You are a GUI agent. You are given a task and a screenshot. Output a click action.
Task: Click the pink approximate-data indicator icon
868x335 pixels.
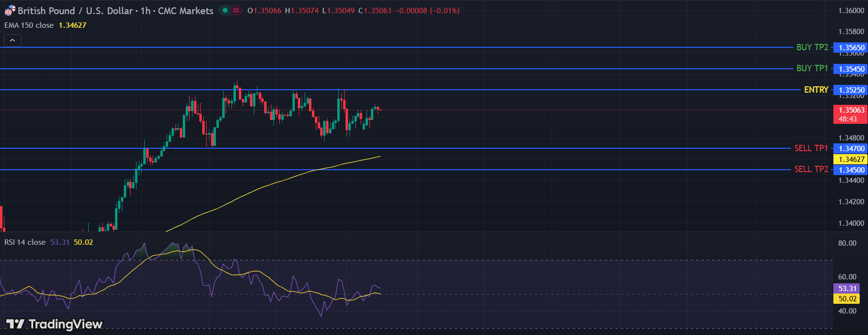click(x=236, y=10)
